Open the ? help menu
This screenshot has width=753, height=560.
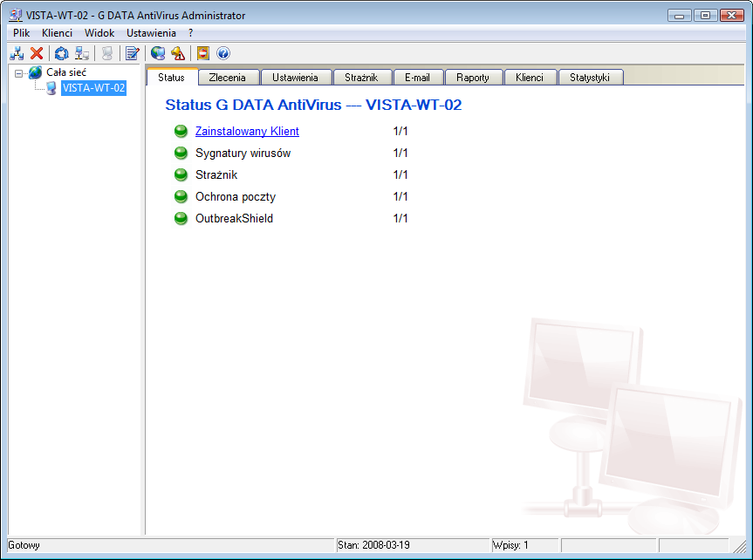[x=191, y=33]
